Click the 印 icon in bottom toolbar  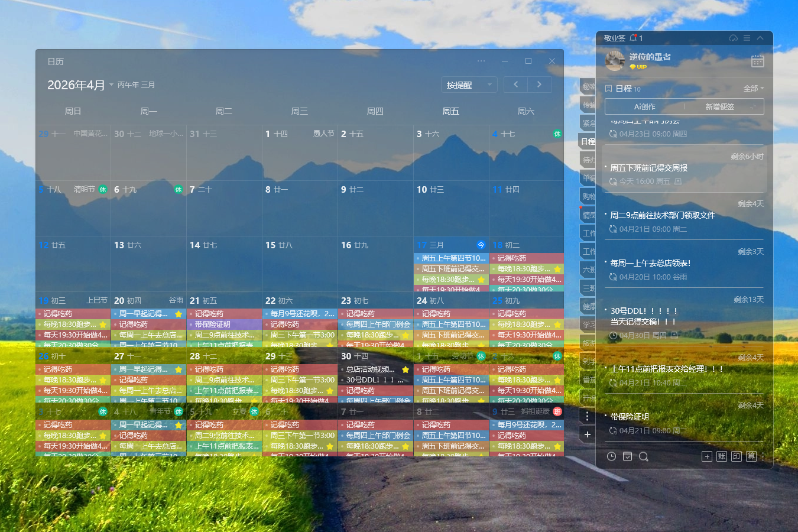click(x=737, y=456)
